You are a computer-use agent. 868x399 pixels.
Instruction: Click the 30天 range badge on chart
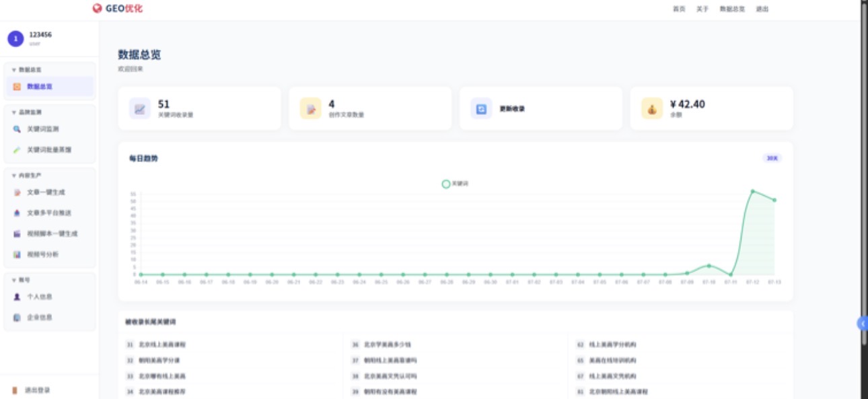click(772, 158)
